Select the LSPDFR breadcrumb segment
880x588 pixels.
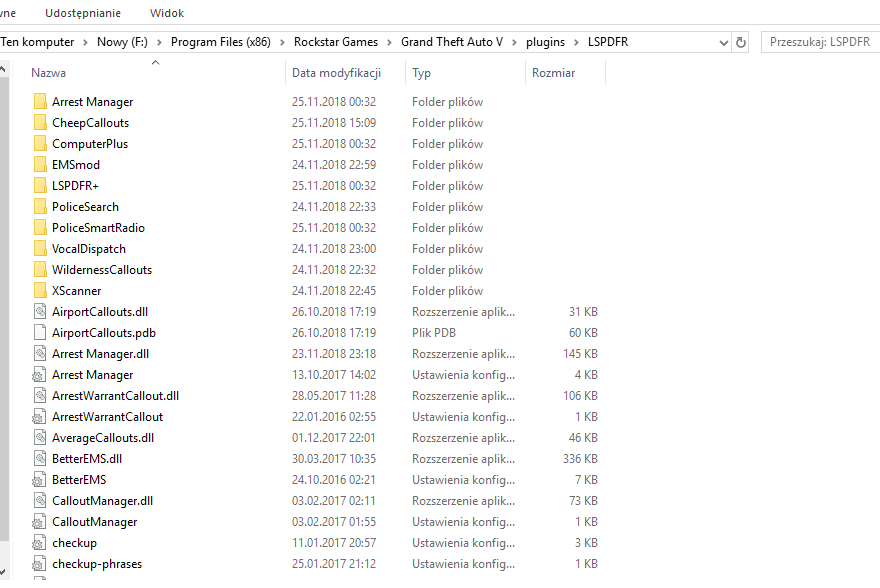[x=608, y=42]
